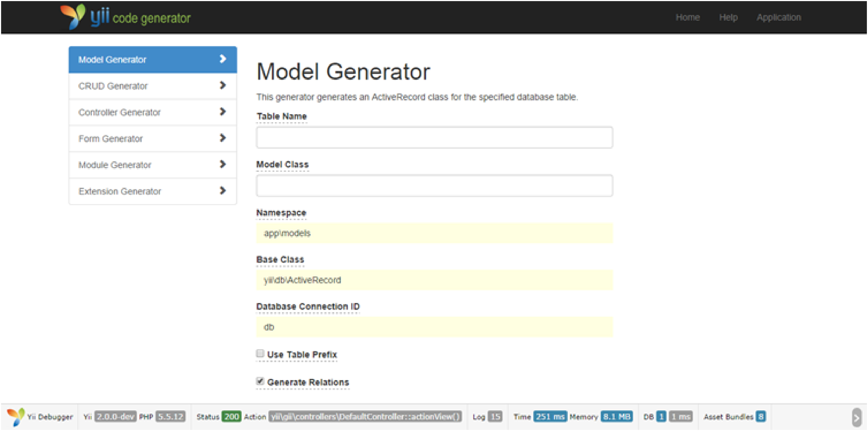Click the Yii logo in the header
The height and width of the screenshot is (431, 868).
[x=72, y=16]
